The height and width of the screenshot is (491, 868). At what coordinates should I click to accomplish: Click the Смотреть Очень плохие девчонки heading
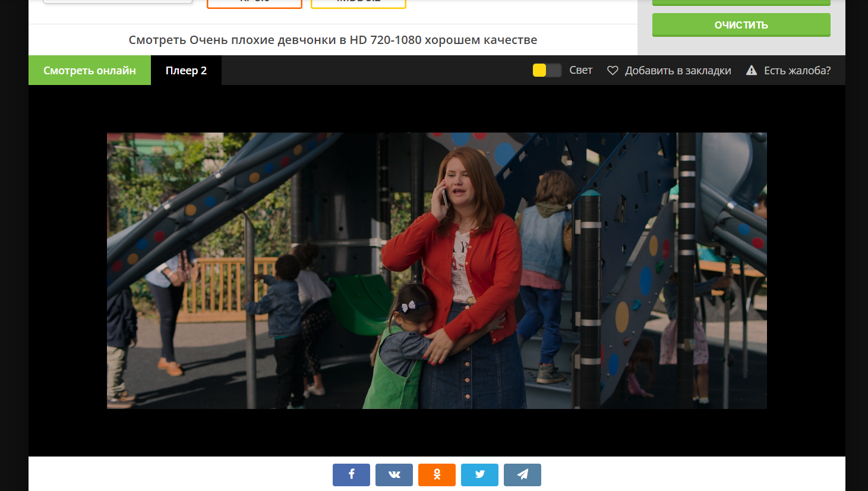tap(333, 40)
